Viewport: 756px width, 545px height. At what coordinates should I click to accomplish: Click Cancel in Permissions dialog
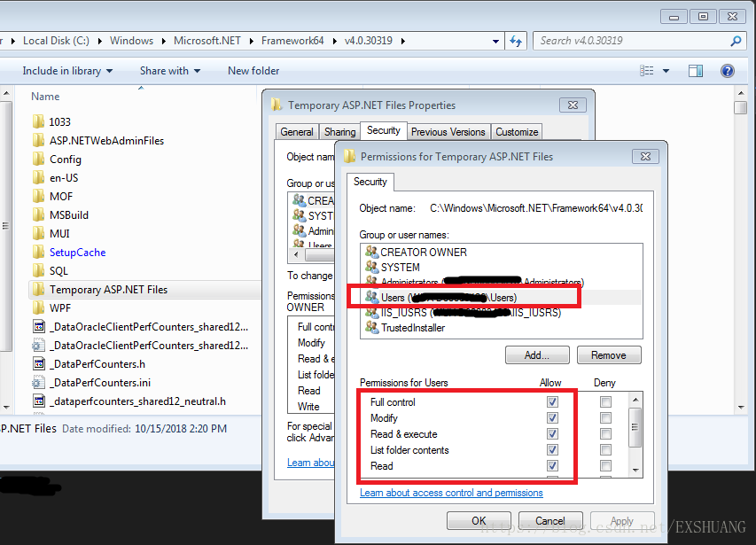(550, 521)
